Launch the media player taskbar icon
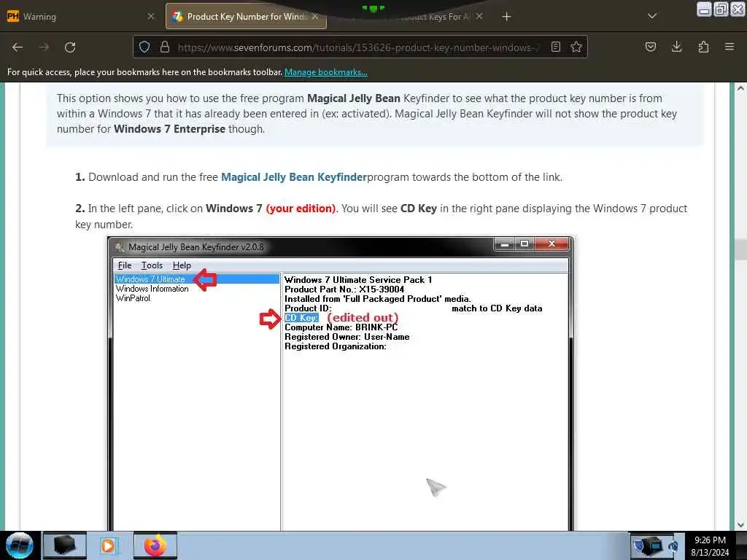Screen dimensions: 747x560 pyautogui.click(x=108, y=545)
